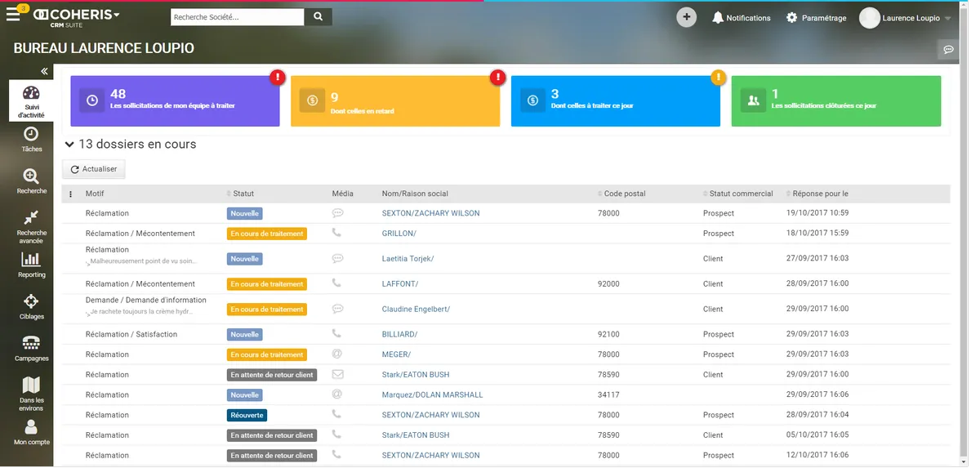Open the LAFFONT/ link
980x468 pixels.
400,284
